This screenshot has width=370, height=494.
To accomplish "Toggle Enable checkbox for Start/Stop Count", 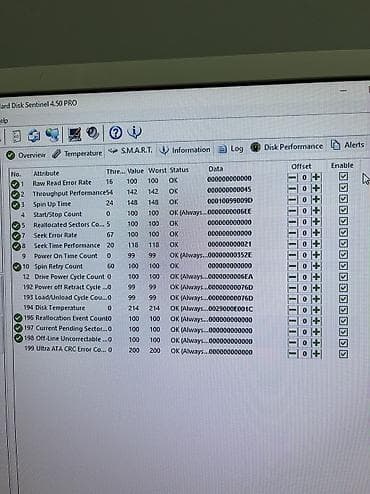I will coord(343,210).
